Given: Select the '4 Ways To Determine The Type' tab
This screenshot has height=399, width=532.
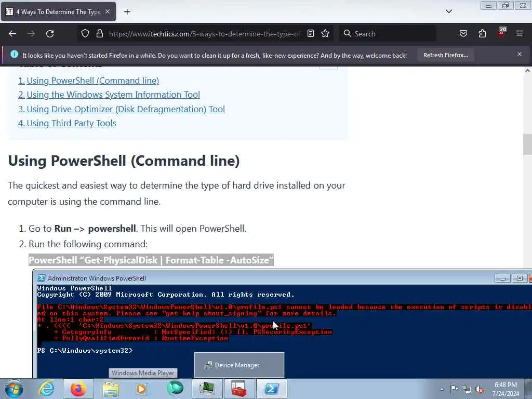Looking at the screenshot, I should click(x=58, y=12).
